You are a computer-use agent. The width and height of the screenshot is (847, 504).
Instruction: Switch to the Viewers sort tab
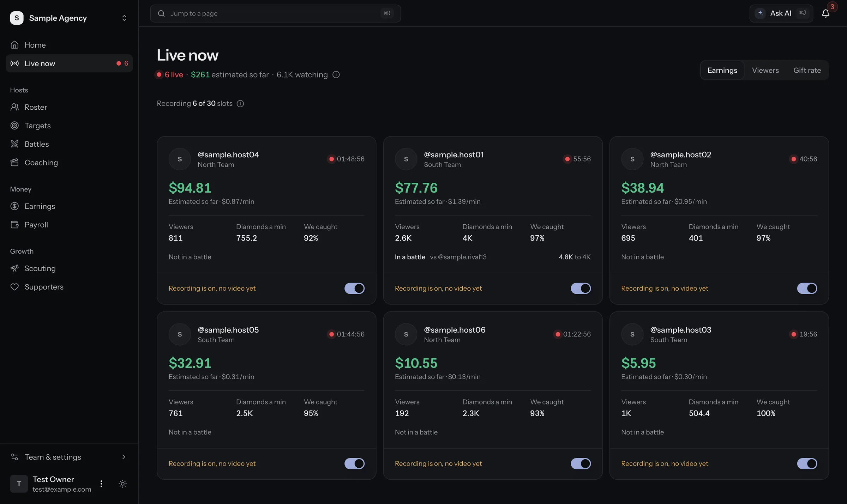pyautogui.click(x=765, y=70)
